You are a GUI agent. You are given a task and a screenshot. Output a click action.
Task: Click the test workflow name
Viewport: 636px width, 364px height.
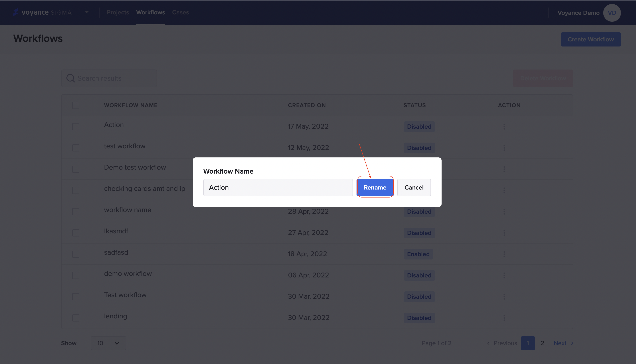pos(124,146)
